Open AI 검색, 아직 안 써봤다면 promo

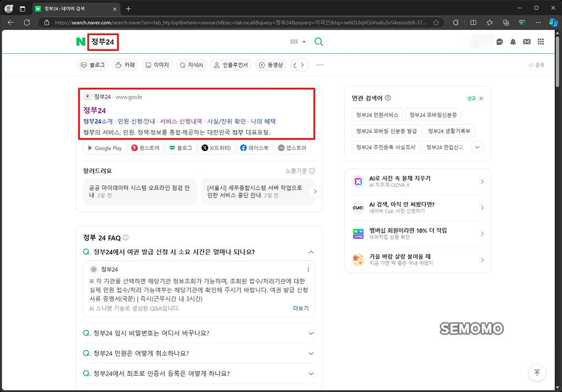click(x=418, y=208)
